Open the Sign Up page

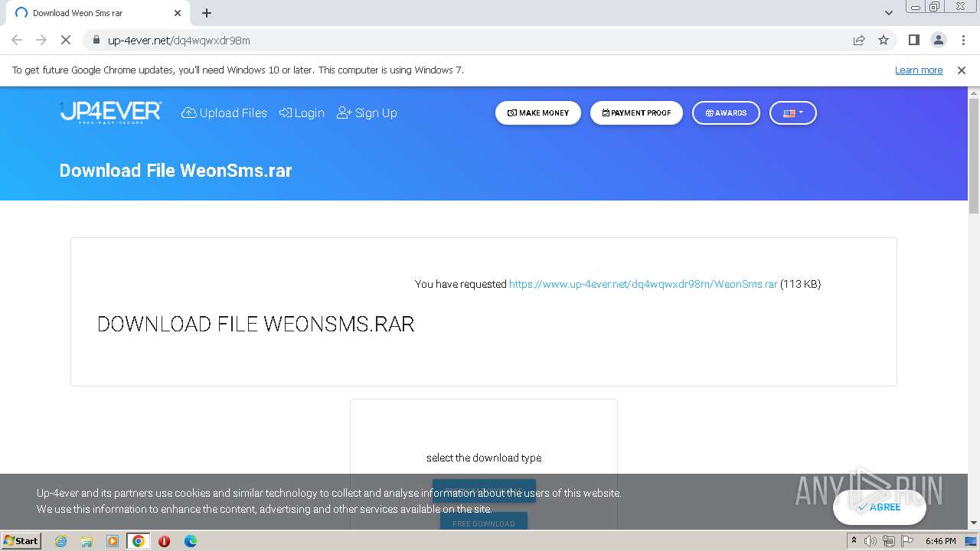[x=367, y=112]
